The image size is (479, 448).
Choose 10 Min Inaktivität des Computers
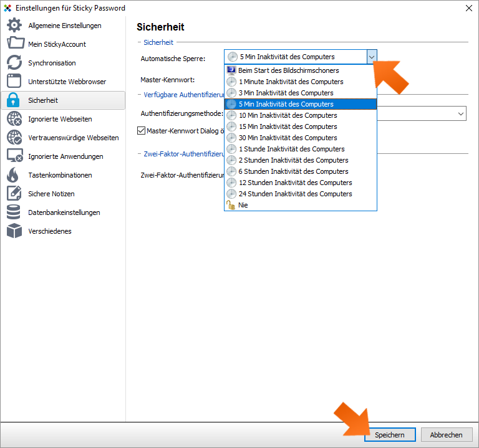tap(301, 115)
